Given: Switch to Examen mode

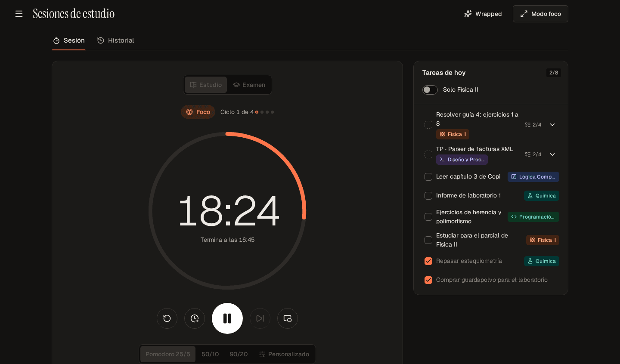Looking at the screenshot, I should tap(249, 85).
